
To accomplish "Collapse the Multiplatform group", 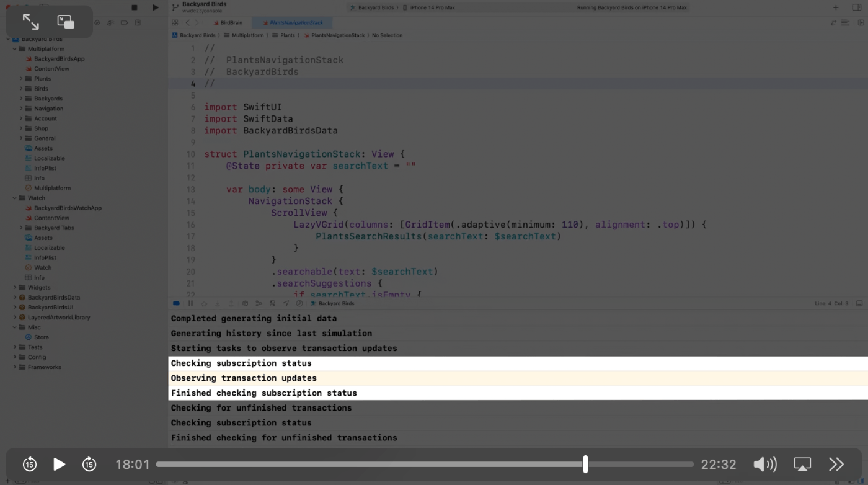I will (14, 49).
